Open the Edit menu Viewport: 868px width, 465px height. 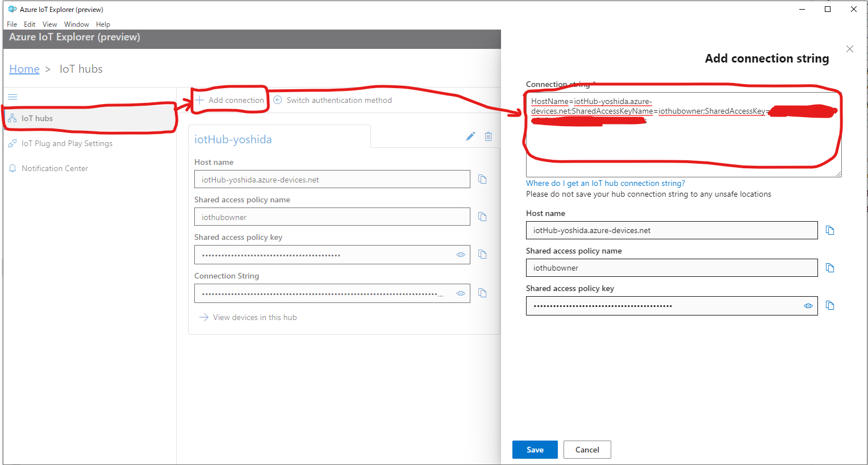30,24
